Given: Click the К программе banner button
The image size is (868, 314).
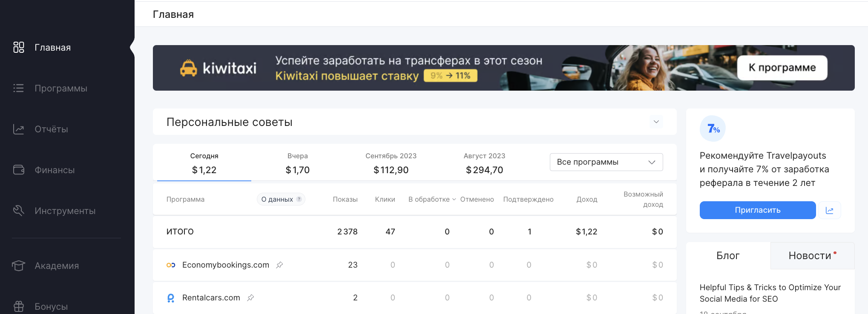Looking at the screenshot, I should click(782, 68).
